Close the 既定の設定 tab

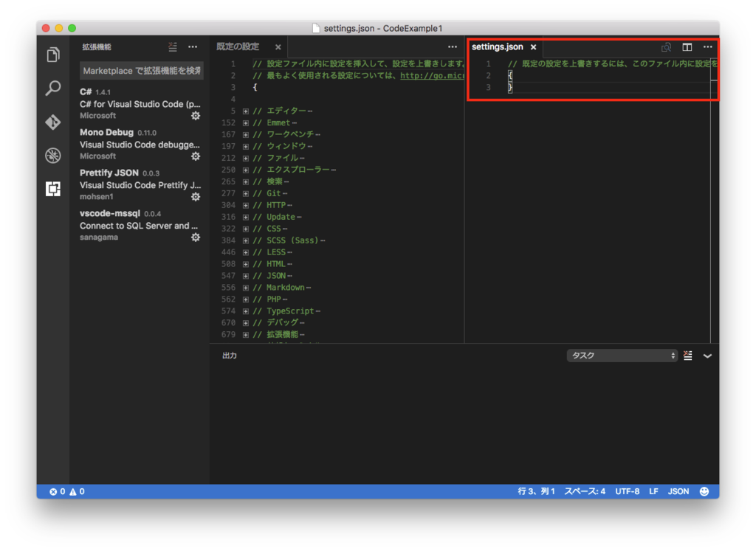(278, 46)
